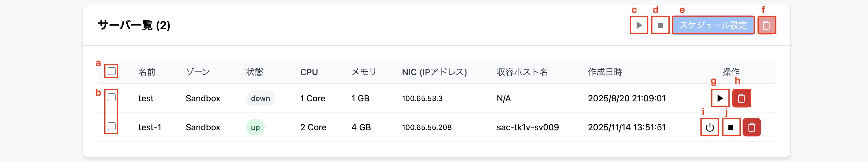Click the 名前 column header
Image resolution: width=868 pixels, height=162 pixels.
147,72
